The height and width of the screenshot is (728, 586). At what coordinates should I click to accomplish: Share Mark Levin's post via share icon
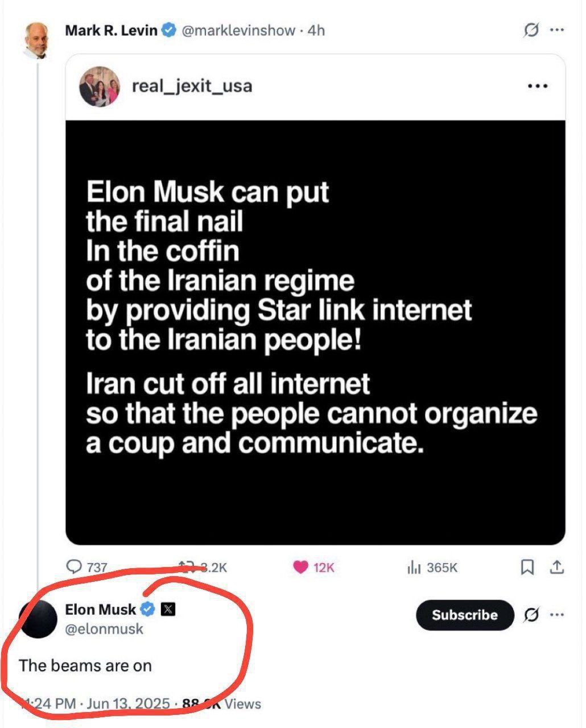tap(557, 566)
